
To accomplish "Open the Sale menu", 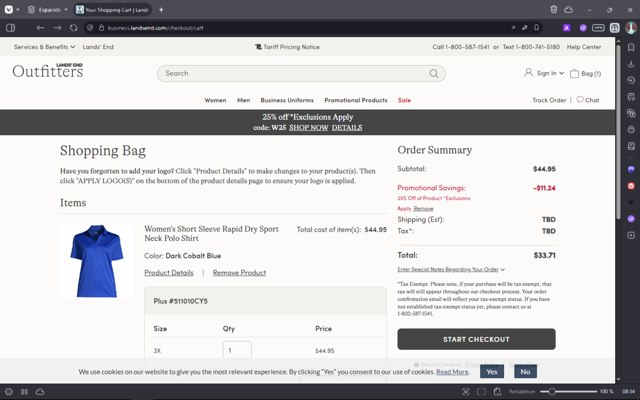I will 404,100.
